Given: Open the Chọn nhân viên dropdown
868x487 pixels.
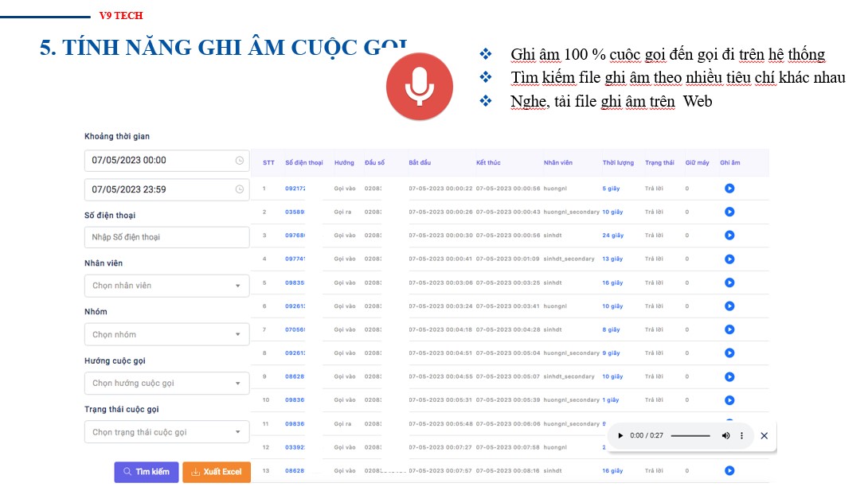Looking at the screenshot, I should pos(166,286).
